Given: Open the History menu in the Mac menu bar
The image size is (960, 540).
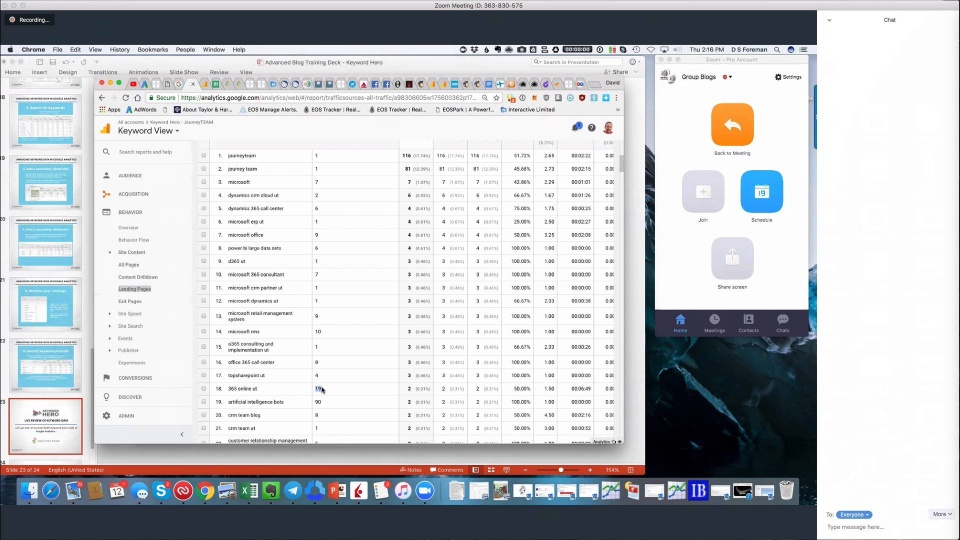Looking at the screenshot, I should (x=119, y=50).
